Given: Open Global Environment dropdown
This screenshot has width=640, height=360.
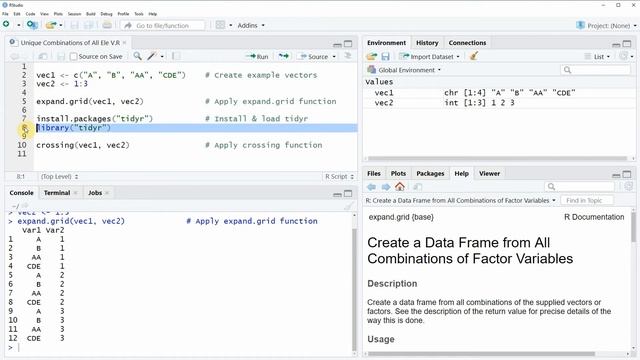Looking at the screenshot, I should pyautogui.click(x=404, y=70).
